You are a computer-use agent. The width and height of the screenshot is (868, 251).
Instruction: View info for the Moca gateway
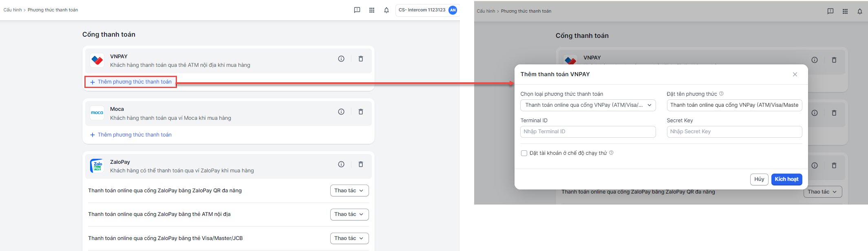(341, 112)
